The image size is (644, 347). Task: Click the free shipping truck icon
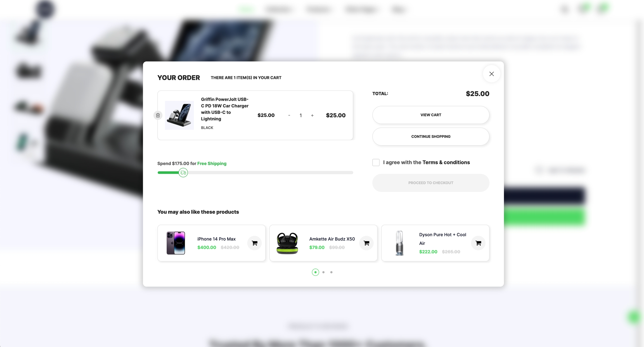click(x=183, y=173)
